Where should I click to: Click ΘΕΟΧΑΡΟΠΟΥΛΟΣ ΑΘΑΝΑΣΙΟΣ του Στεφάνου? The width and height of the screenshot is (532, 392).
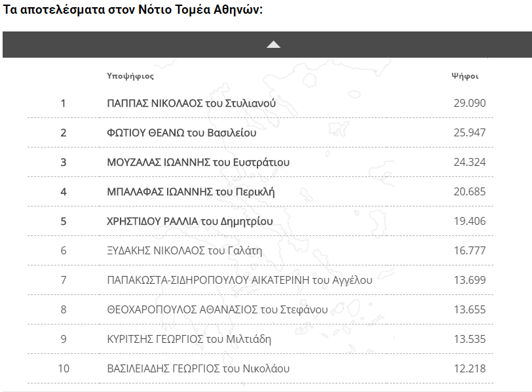218,309
